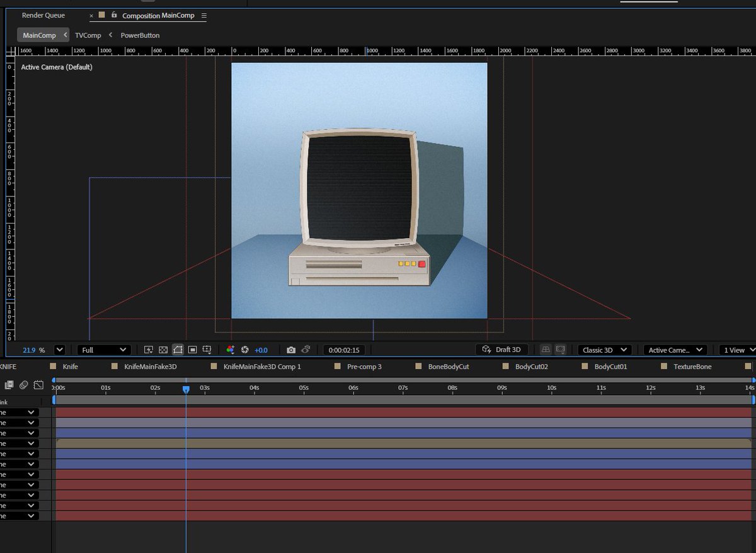Open the timeline Graph Editor icon
This screenshot has width=756, height=553.
click(38, 384)
